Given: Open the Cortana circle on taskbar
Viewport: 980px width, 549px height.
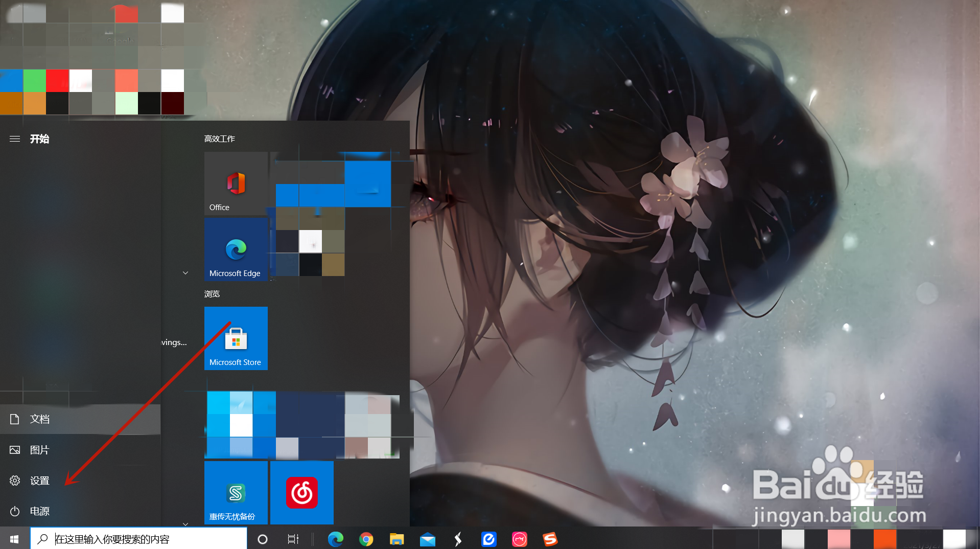Looking at the screenshot, I should [x=263, y=539].
